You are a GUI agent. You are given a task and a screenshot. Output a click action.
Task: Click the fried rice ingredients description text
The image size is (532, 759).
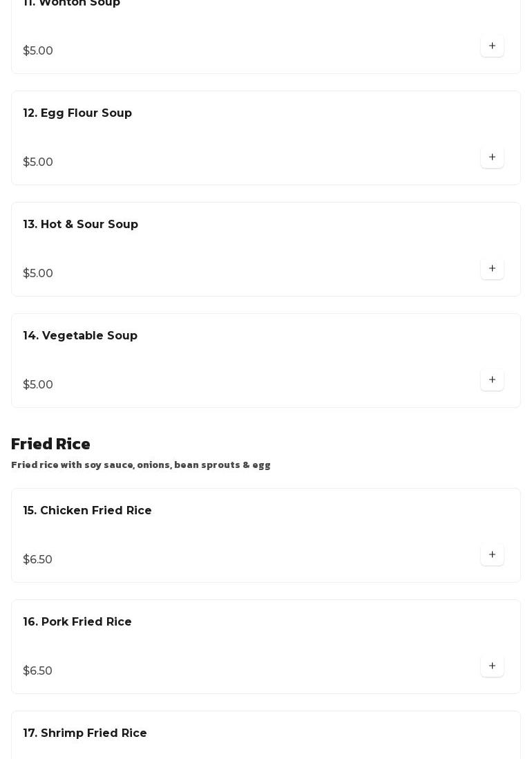141,465
